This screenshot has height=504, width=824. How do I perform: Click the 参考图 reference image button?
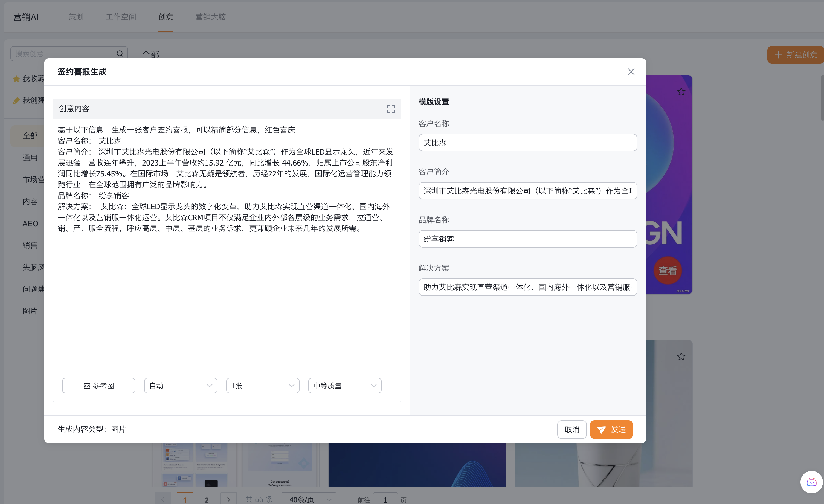tap(99, 386)
